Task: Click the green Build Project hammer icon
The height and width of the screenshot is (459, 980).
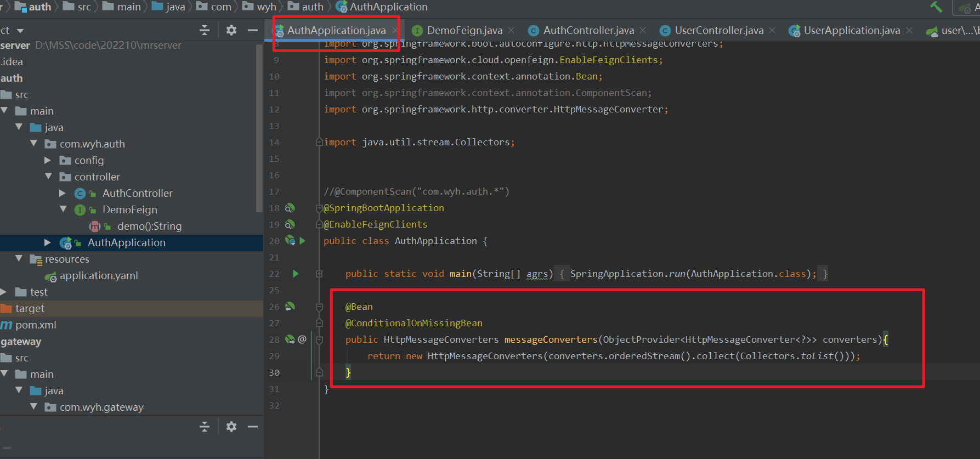Action: coord(936,7)
